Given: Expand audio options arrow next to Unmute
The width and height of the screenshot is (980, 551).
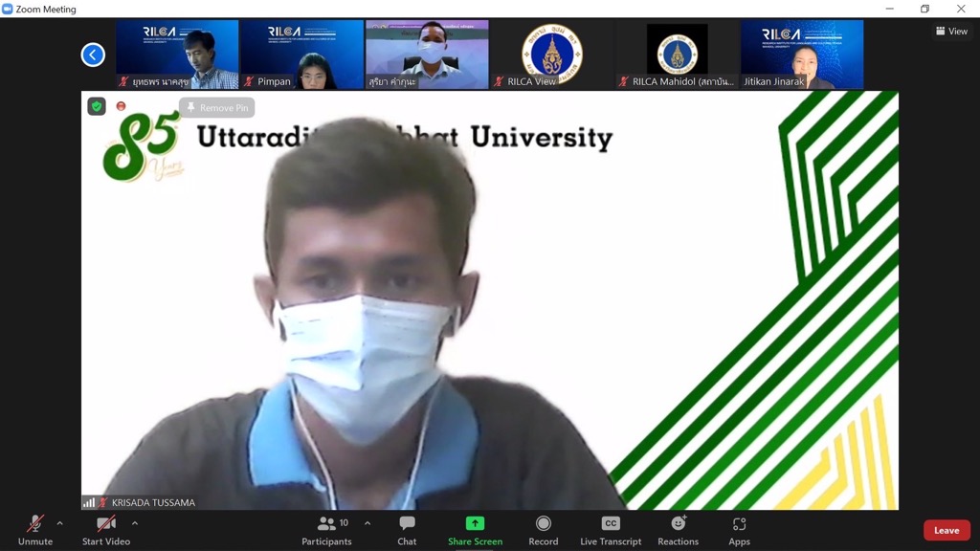Looking at the screenshot, I should (60, 523).
